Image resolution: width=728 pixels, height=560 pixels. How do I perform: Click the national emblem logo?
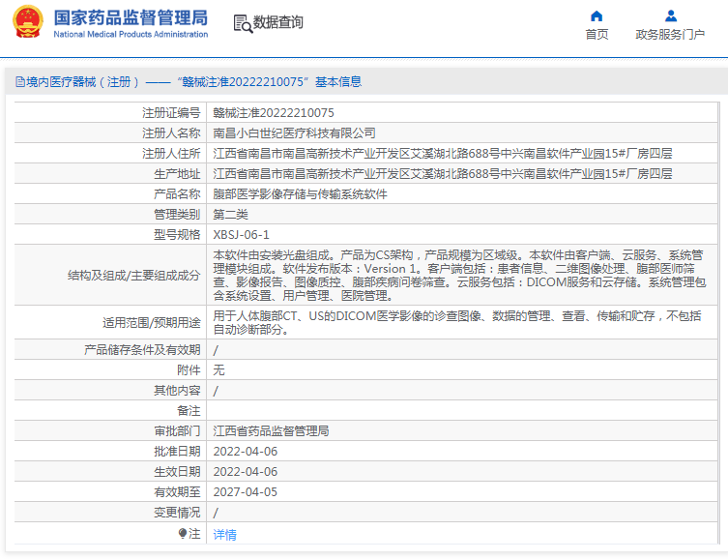point(28,22)
